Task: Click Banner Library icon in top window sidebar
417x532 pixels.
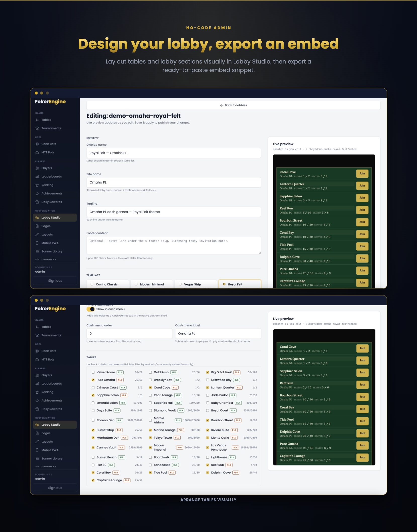Action: pos(37,251)
